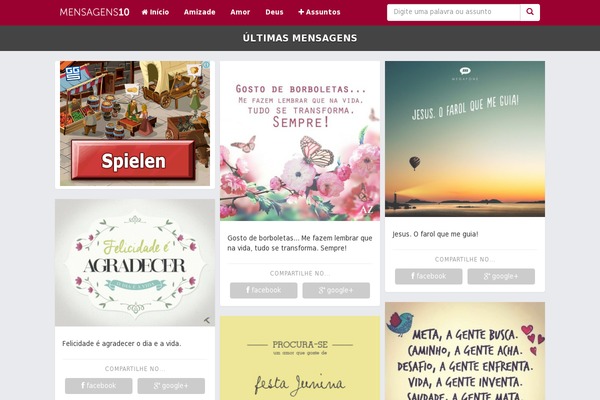Share Felicidade message on google+
Image resolution: width=600 pixels, height=400 pixels.
coord(171,386)
